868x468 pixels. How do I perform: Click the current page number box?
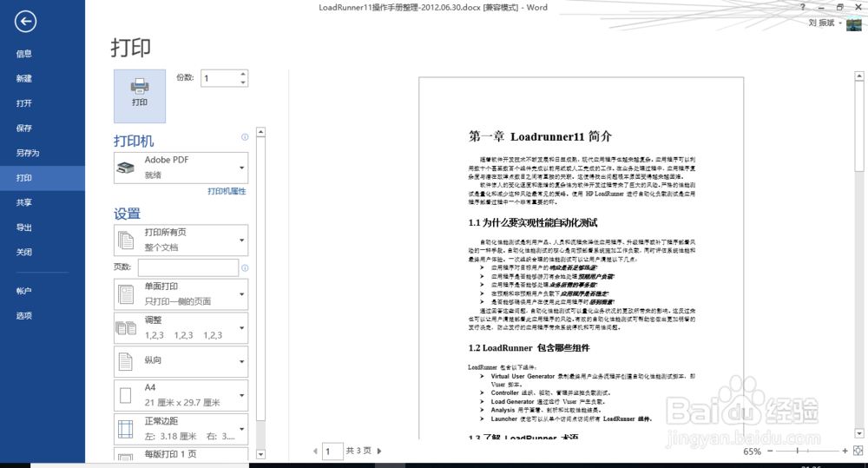point(332,452)
